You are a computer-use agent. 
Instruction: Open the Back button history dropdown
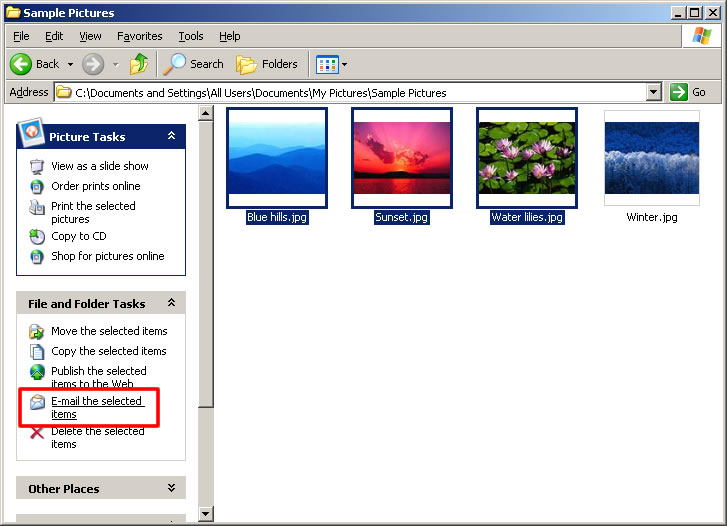tap(70, 64)
